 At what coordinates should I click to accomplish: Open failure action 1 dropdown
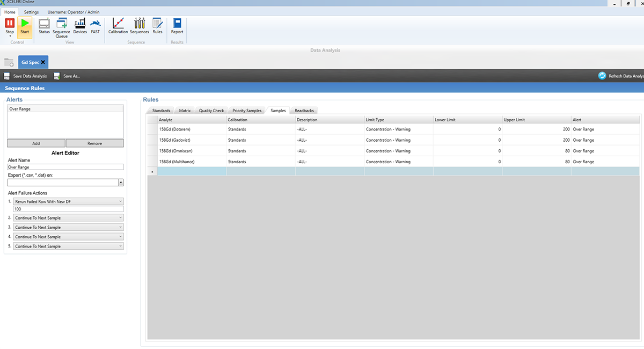69,201
